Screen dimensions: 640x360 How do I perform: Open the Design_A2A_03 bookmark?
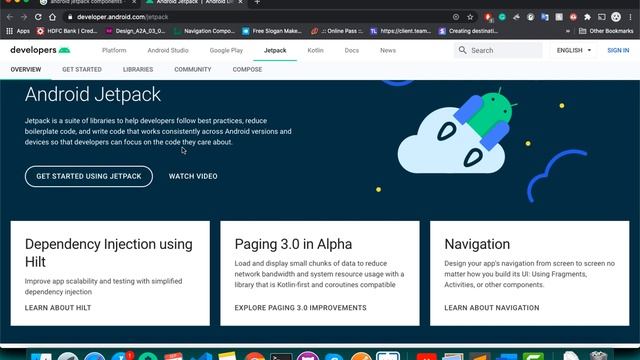point(136,31)
